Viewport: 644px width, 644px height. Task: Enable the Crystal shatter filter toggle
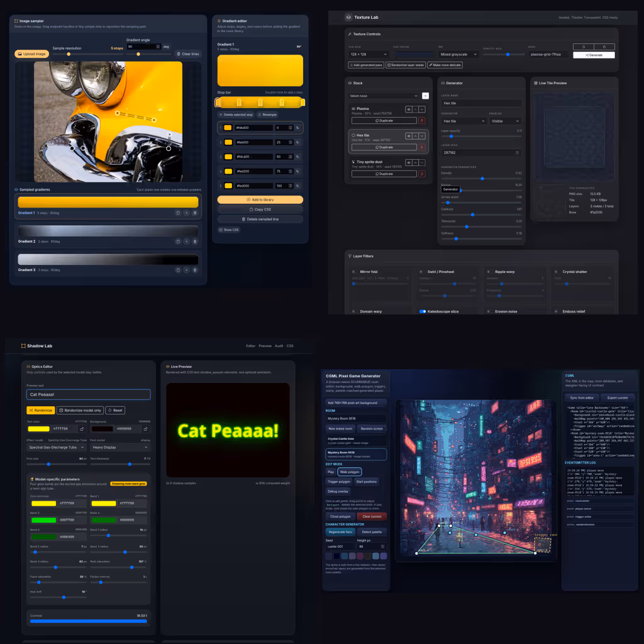557,272
